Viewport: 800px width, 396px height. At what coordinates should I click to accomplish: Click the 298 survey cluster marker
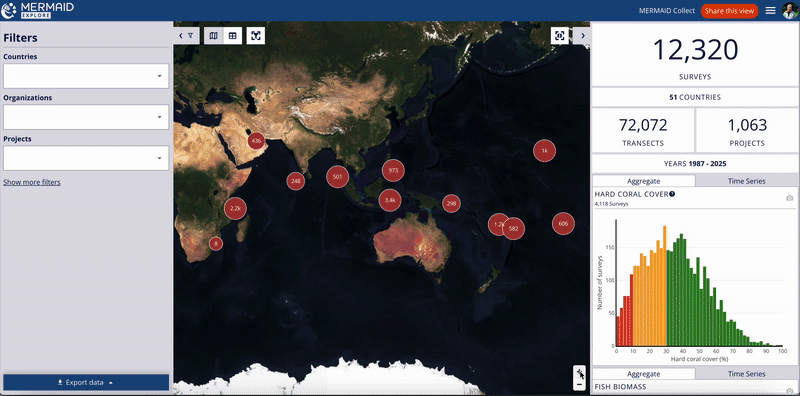[x=451, y=204]
